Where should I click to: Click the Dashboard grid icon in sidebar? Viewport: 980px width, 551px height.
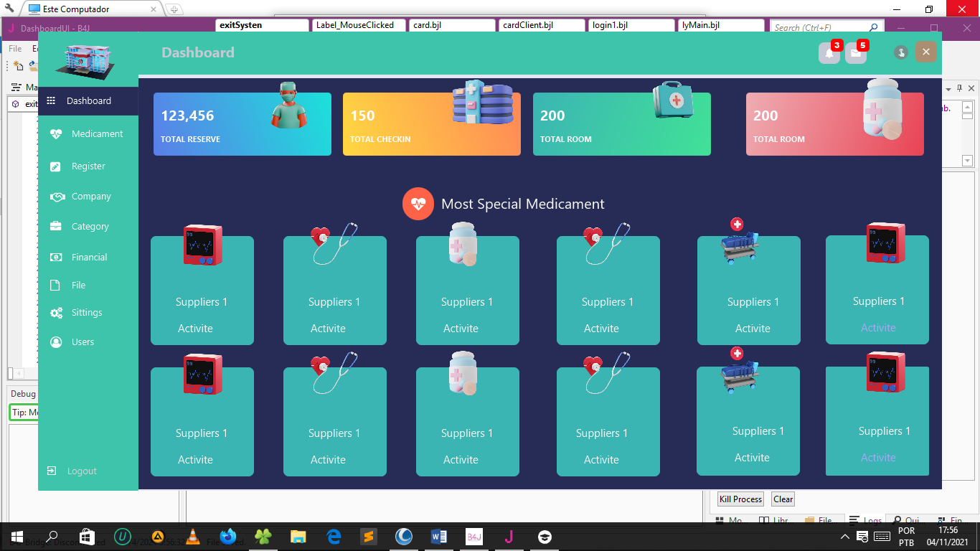coord(51,101)
